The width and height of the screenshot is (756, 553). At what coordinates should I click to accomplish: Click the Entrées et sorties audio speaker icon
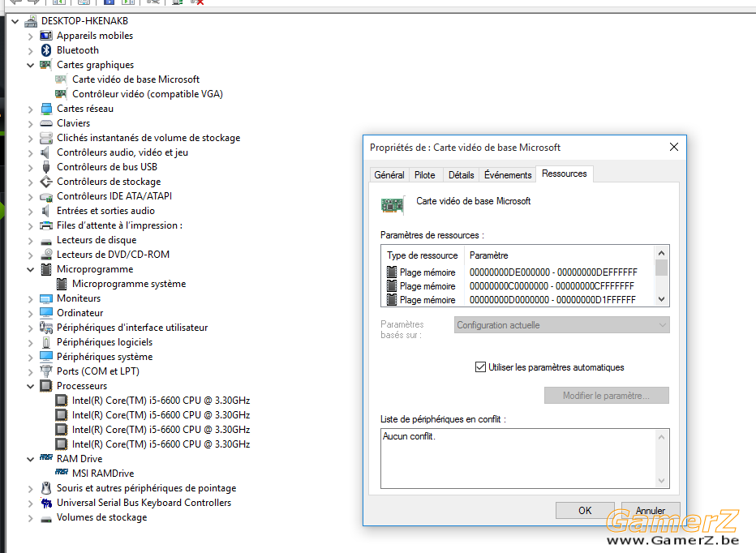click(45, 211)
